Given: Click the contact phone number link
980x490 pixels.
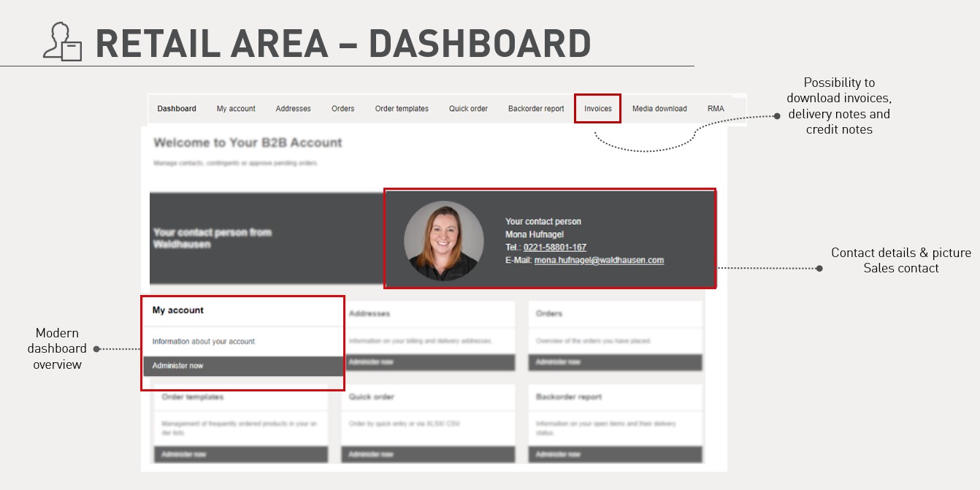Looking at the screenshot, I should click(554, 248).
